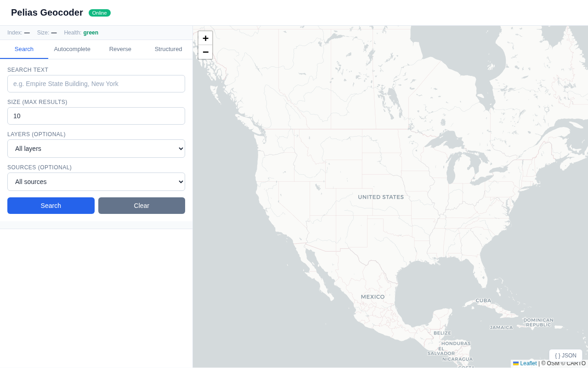588x368 pixels.
Task: Open the Reverse geocoding tab
Action: click(x=120, y=49)
